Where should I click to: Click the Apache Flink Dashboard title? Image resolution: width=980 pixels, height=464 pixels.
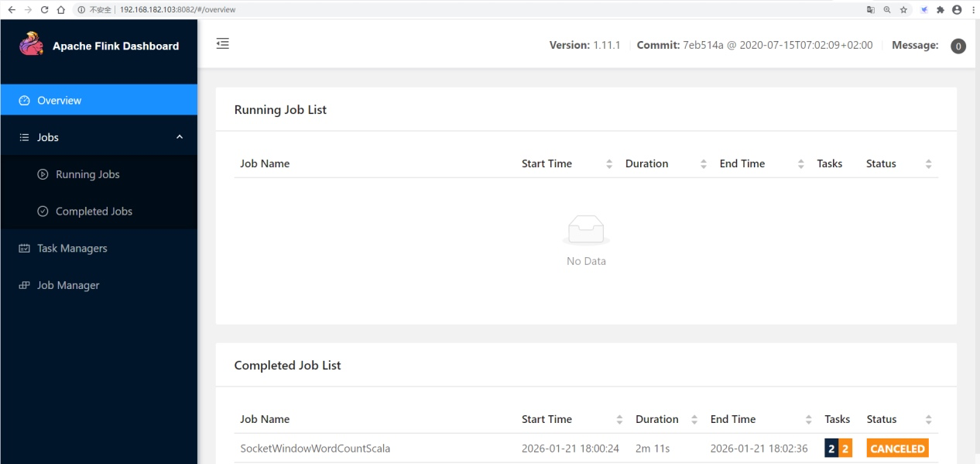115,46
